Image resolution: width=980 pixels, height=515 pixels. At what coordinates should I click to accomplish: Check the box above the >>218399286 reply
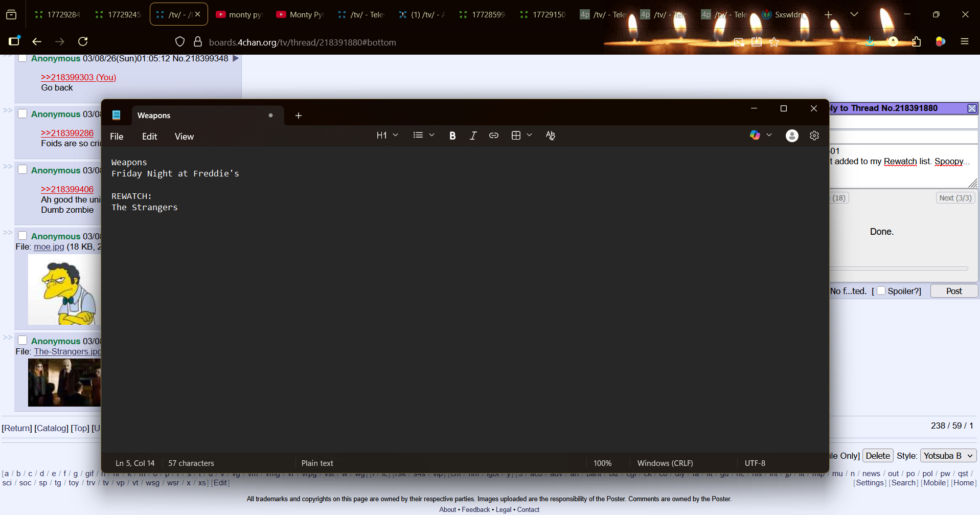tap(22, 114)
